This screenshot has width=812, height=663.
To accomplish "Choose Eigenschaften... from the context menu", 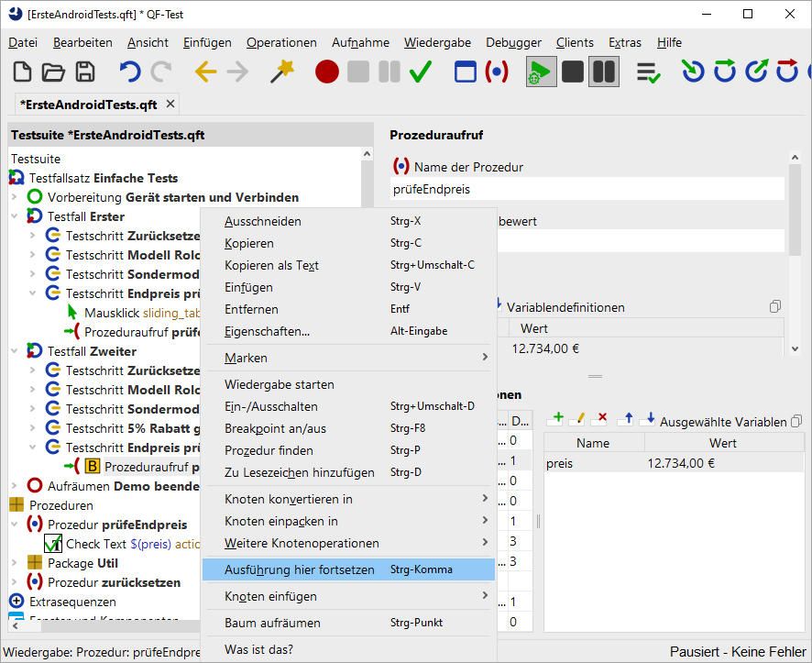I will pyautogui.click(x=267, y=331).
